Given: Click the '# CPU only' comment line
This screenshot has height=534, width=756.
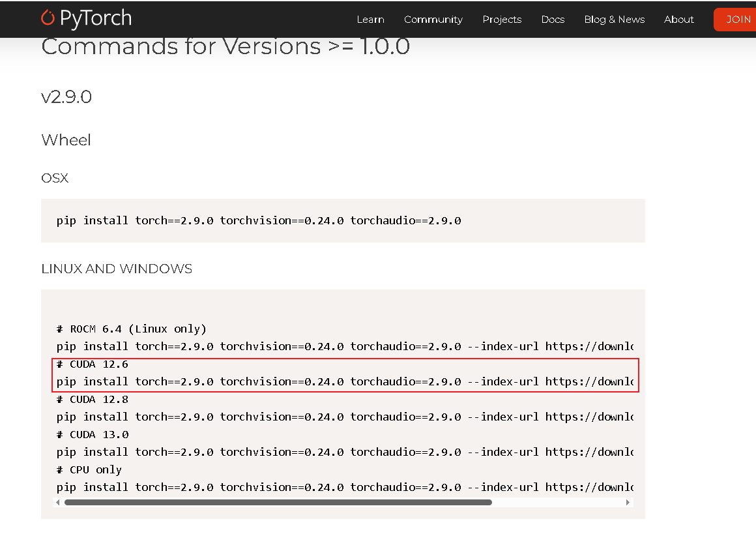Looking at the screenshot, I should [89, 470].
